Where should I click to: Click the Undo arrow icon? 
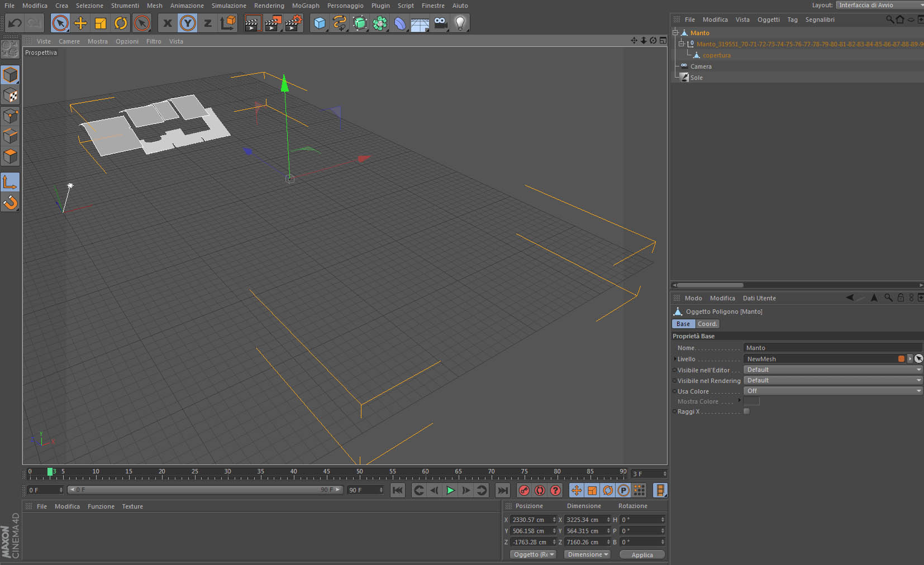15,23
